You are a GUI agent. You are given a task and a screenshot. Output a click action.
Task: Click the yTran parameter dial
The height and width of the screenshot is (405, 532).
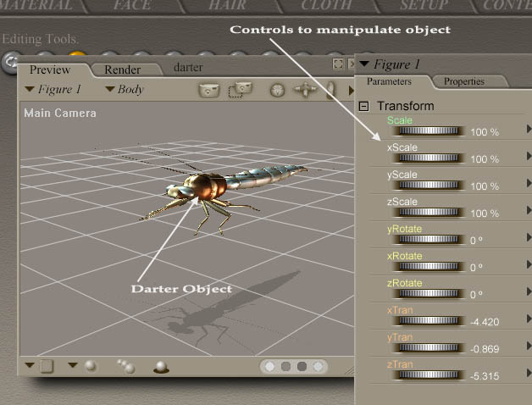429,348
